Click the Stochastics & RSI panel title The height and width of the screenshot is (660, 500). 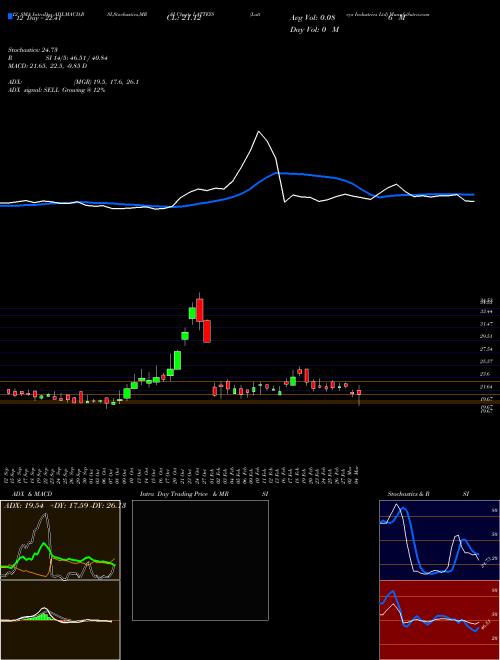coord(428,494)
